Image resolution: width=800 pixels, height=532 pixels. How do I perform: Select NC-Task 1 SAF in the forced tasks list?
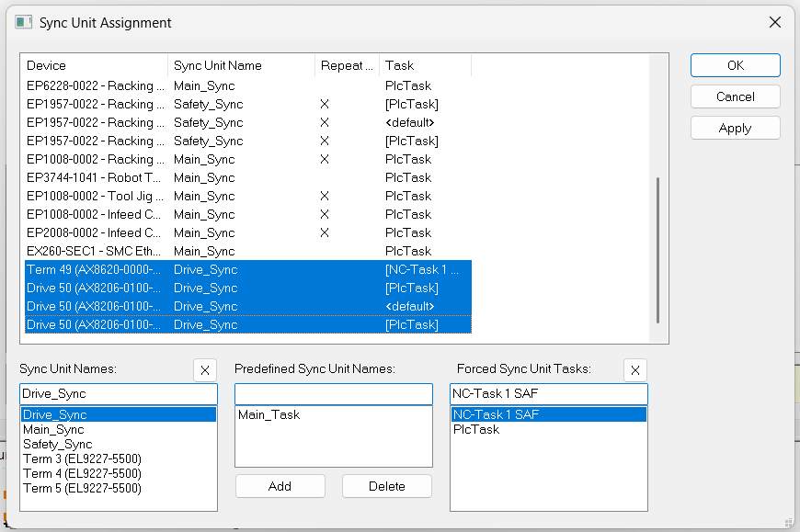pyautogui.click(x=548, y=414)
